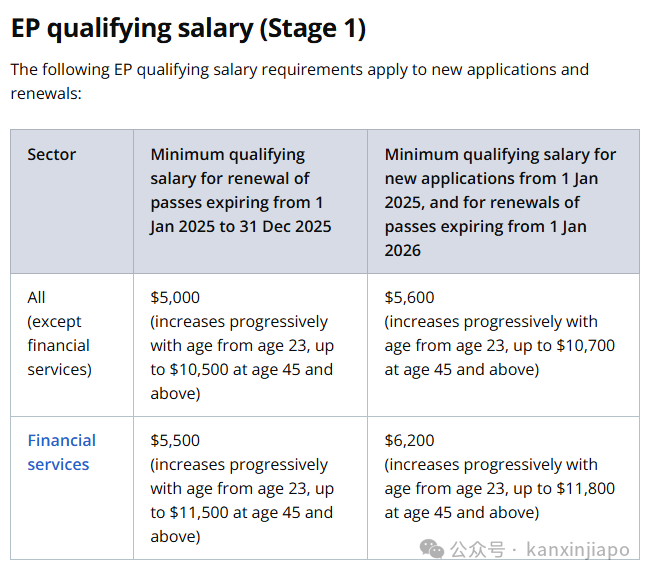The image size is (651, 576).
Task: Click the WeChat logo watermark icon
Action: [x=432, y=549]
